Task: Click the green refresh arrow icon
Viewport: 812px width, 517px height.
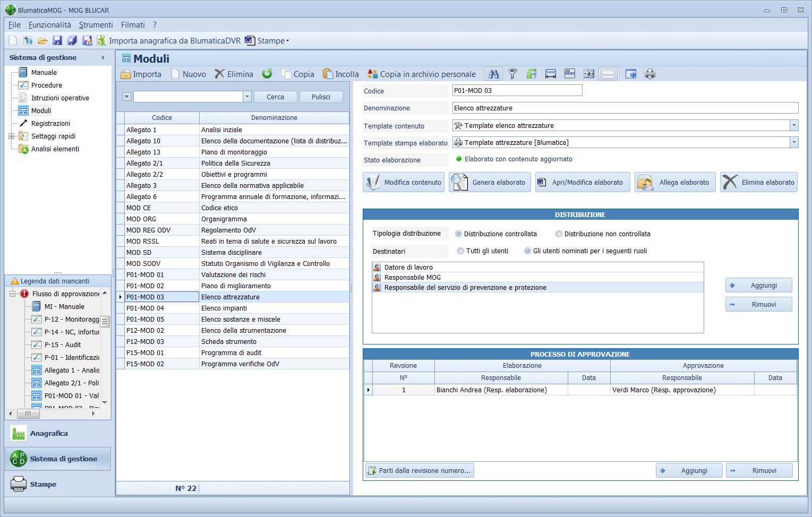Action: pyautogui.click(x=267, y=74)
